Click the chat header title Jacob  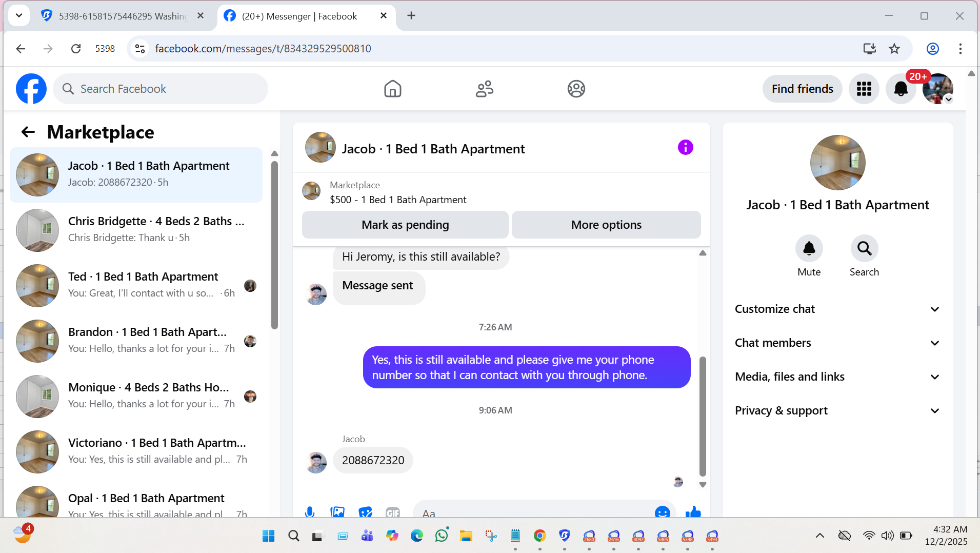point(433,149)
